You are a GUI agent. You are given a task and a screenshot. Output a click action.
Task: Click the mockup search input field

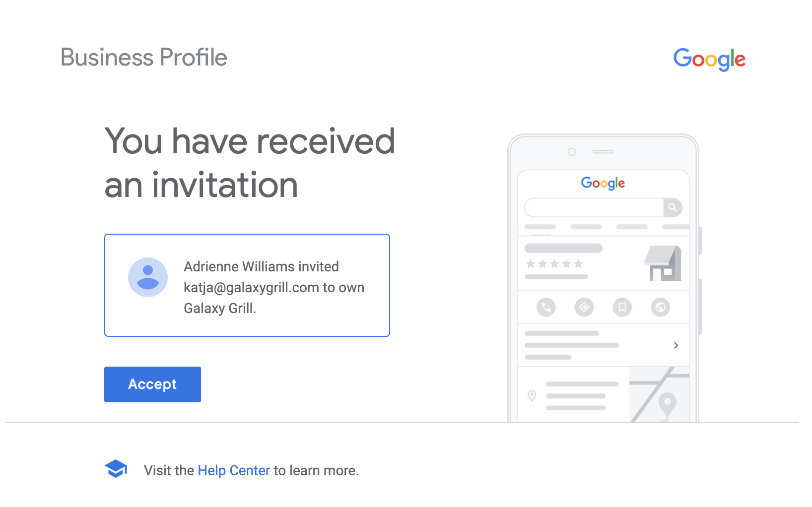pos(593,207)
